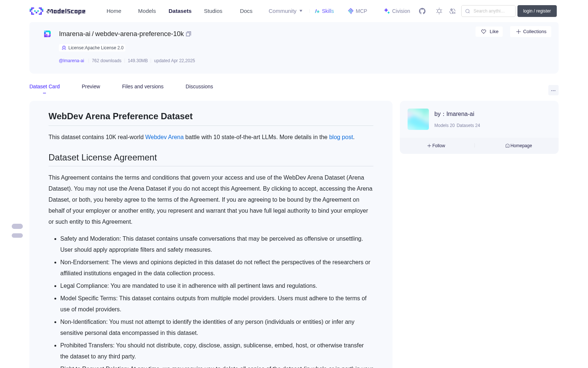Add dataset to Collections

531,32
